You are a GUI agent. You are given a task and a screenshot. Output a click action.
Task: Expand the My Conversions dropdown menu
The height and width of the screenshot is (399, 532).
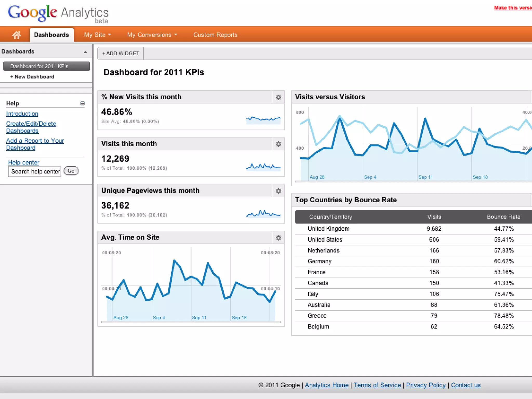(x=152, y=35)
